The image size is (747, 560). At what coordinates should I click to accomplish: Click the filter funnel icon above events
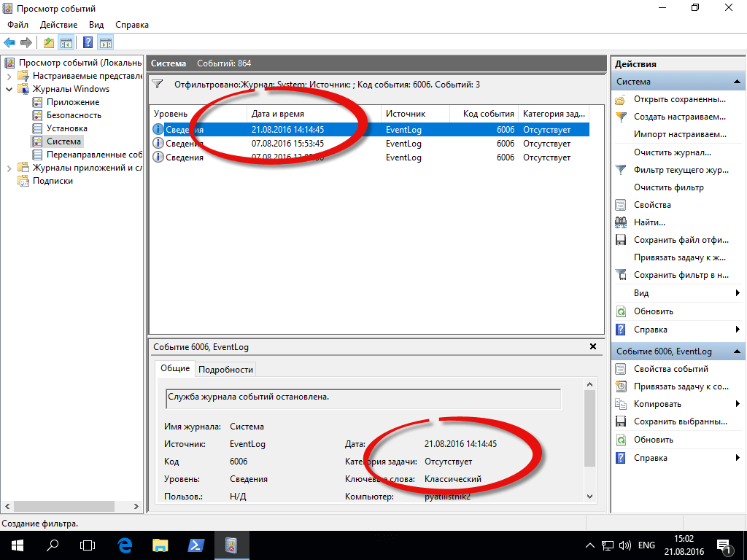(158, 85)
